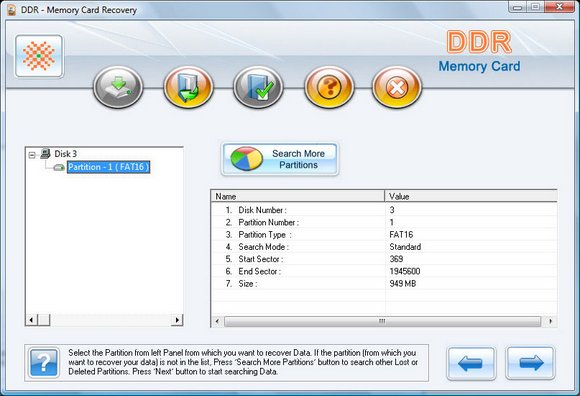
Task: Click details table scrollbar right arrow
Action: (x=551, y=321)
